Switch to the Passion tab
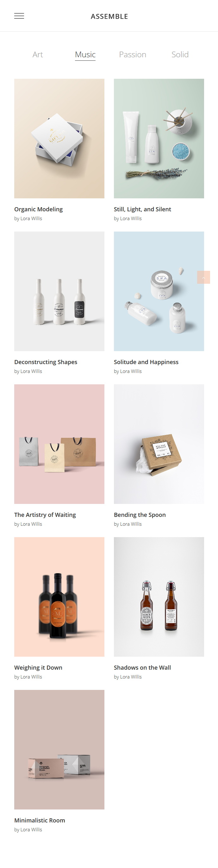The height and width of the screenshot is (868, 218). point(133,55)
